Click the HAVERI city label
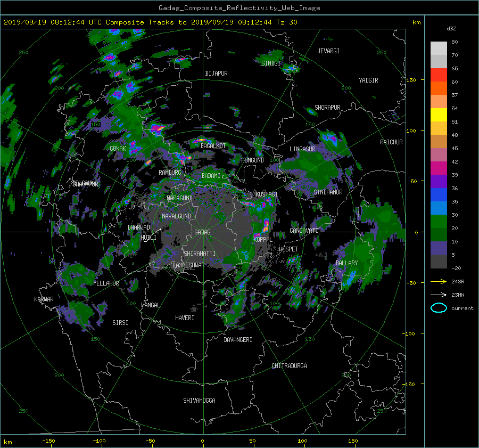479x448 pixels. [185, 318]
